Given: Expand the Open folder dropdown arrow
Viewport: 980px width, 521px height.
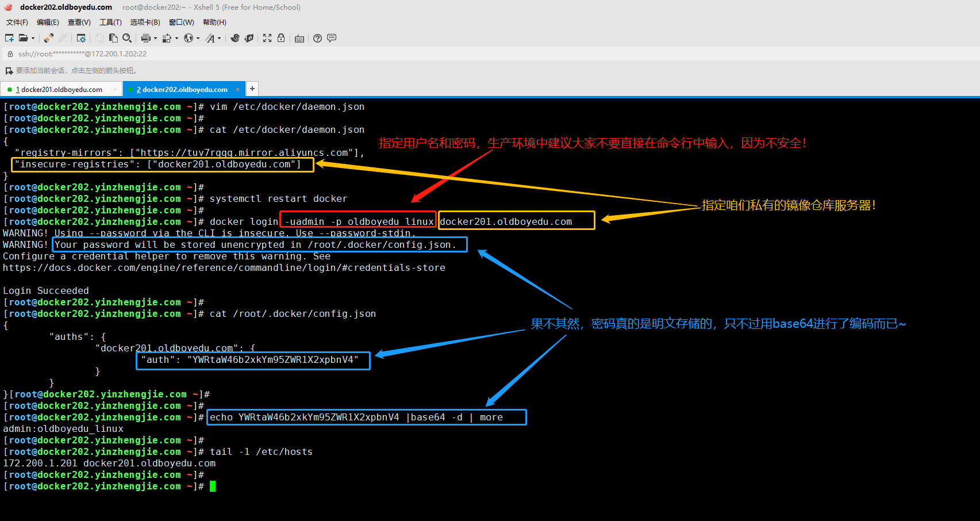Looking at the screenshot, I should tap(33, 39).
